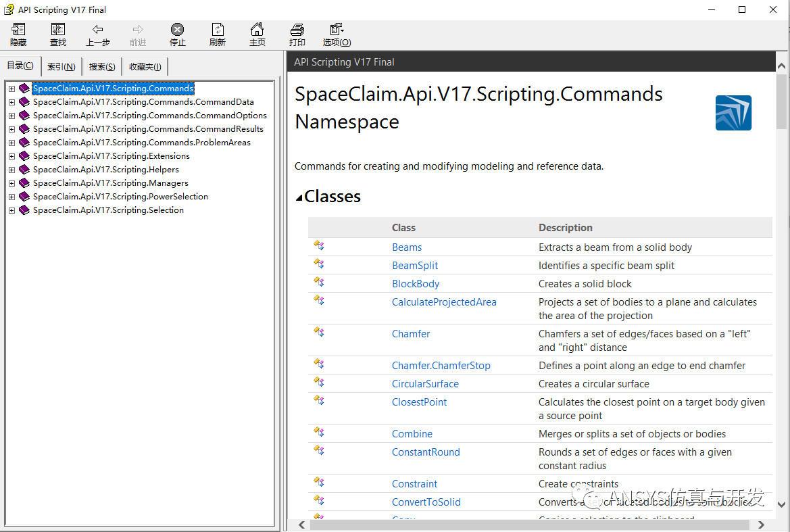Click the vertical scrollbar thumb
The height and width of the screenshot is (532, 790).
click(x=781, y=102)
